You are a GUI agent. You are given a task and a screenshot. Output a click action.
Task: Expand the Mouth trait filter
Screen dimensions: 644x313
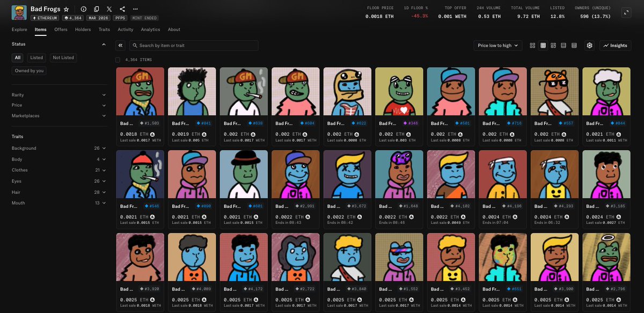pyautogui.click(x=59, y=203)
